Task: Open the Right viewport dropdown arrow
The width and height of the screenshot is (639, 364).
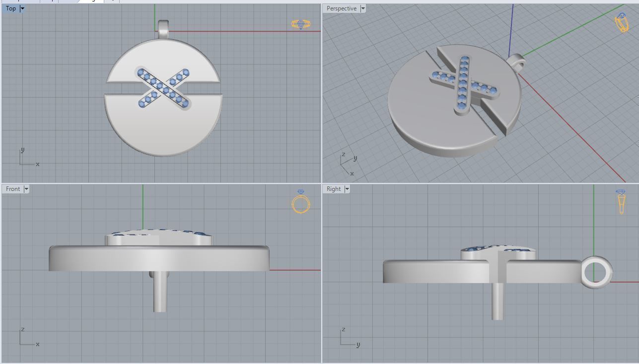Action: 347,189
